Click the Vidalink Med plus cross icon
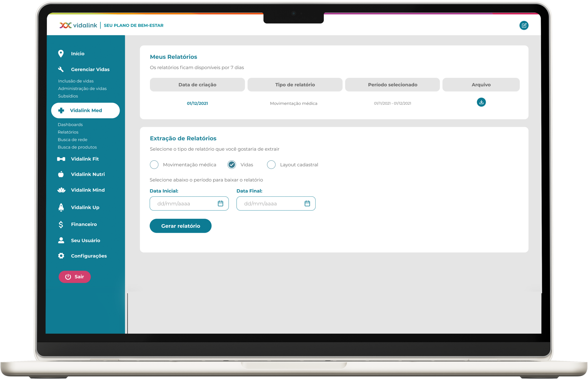588x379 pixels. click(61, 110)
